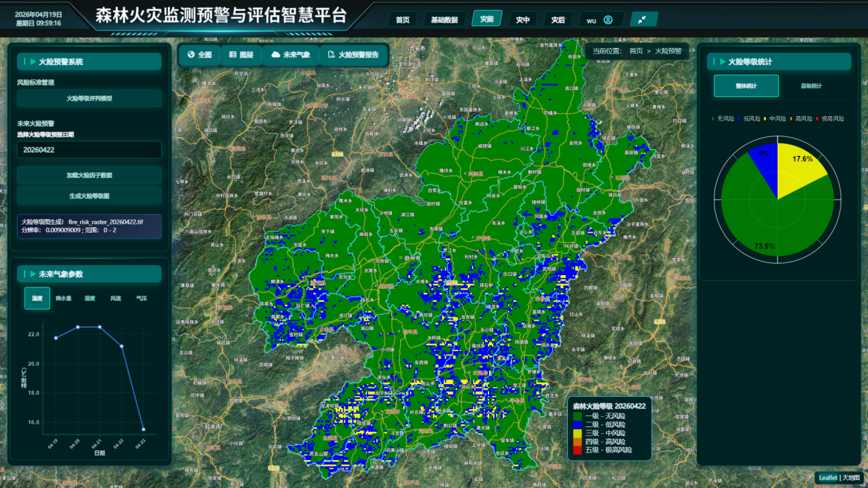Image resolution: width=868 pixels, height=488 pixels.
Task: Select the 降水量 weather tab
Action: click(64, 298)
